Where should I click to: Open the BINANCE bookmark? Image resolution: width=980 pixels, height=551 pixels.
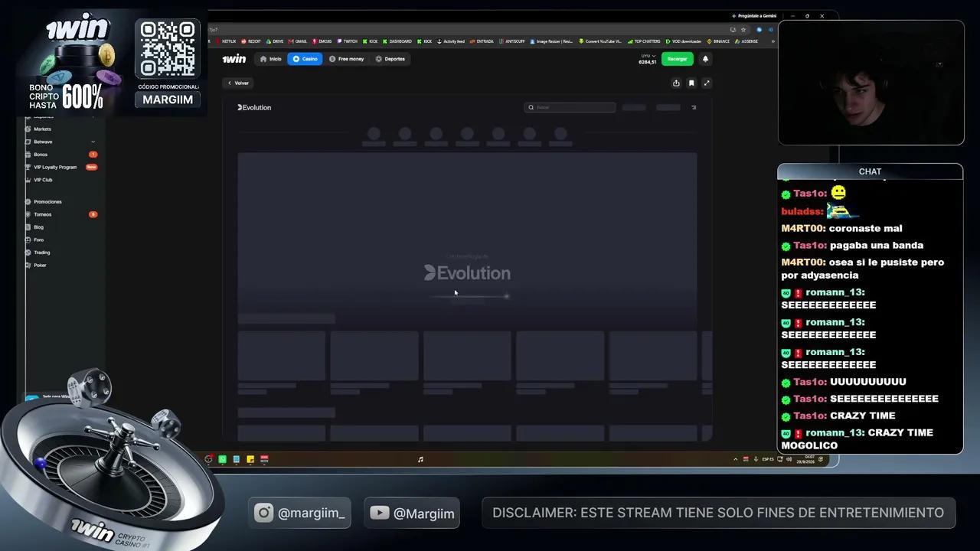[718, 41]
